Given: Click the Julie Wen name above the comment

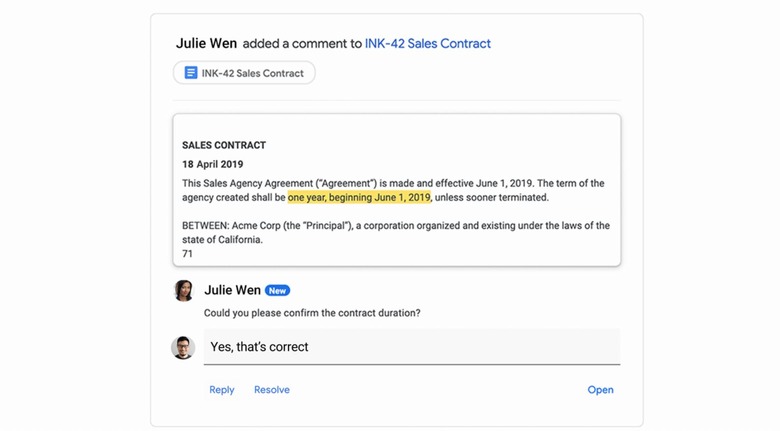Looking at the screenshot, I should pyautogui.click(x=232, y=290).
